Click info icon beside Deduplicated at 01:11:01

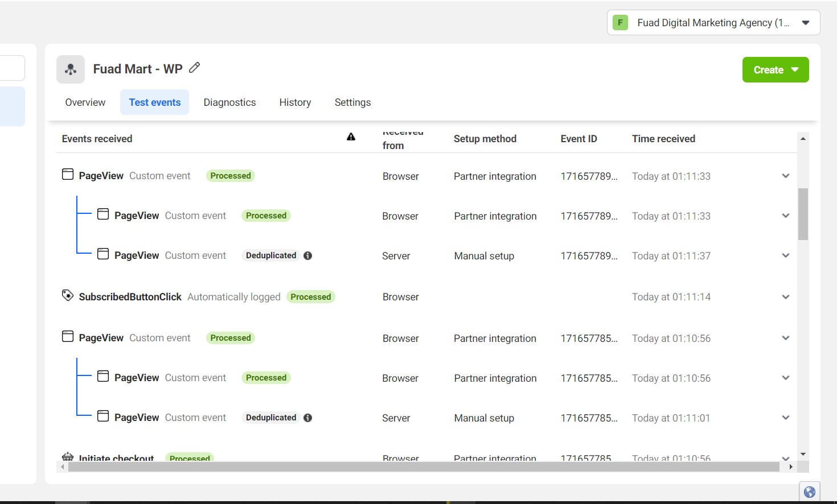(308, 418)
